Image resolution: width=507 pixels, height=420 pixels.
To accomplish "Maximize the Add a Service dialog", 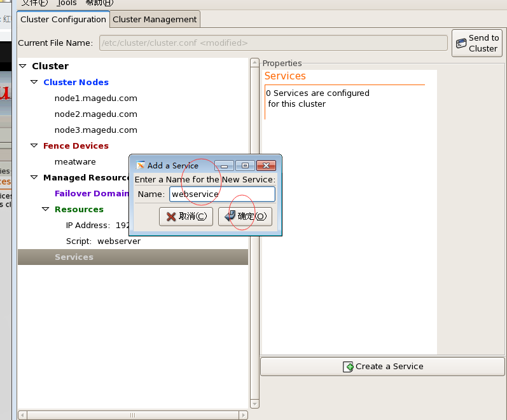I will pos(245,165).
